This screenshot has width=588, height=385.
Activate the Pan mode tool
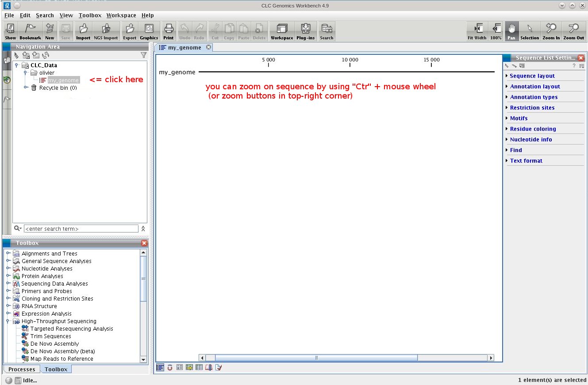511,31
